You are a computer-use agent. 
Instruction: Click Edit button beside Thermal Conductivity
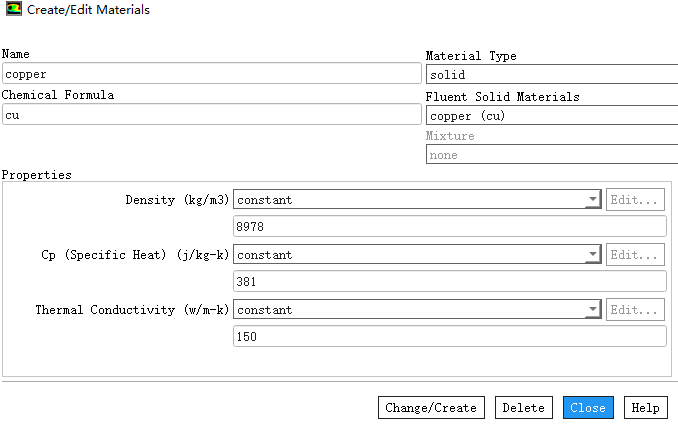click(x=635, y=310)
